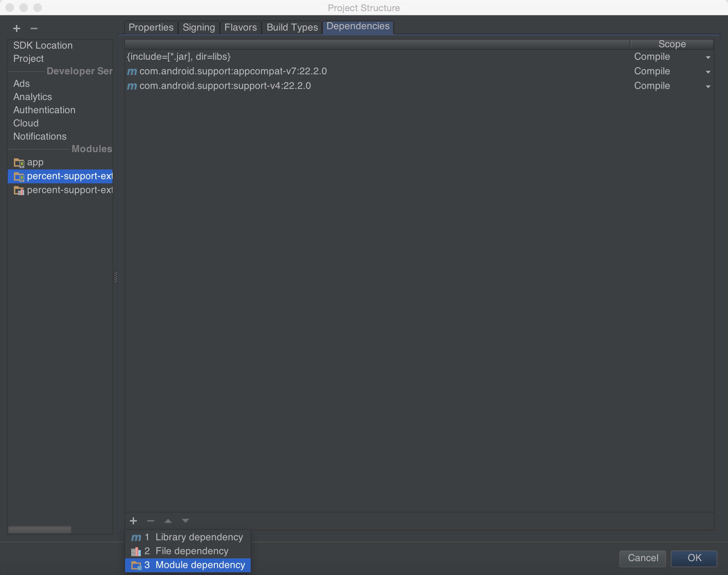The height and width of the screenshot is (575, 728).
Task: Click the splitter handle between sidebar and panel
Action: point(115,277)
